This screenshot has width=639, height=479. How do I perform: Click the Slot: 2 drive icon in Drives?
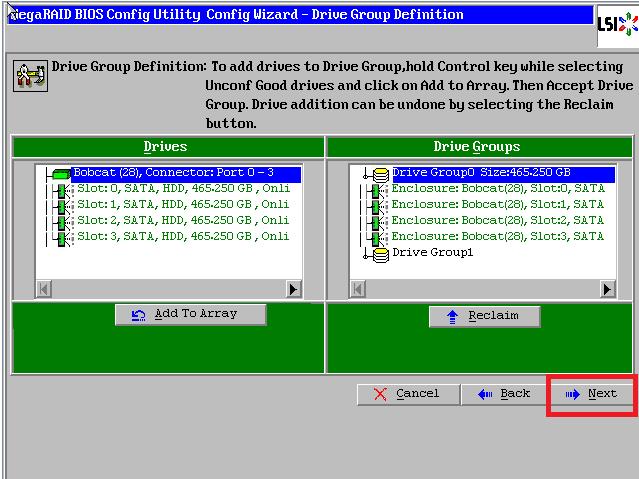click(x=64, y=222)
